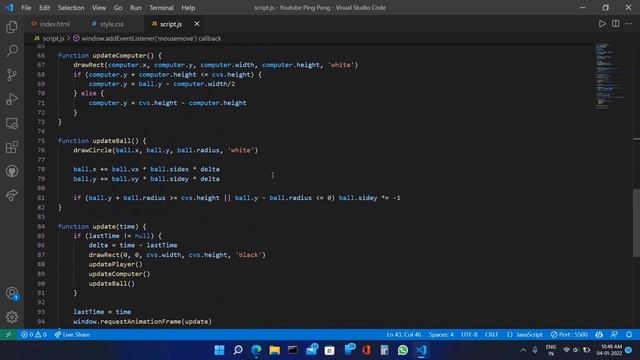Open File Explorer from taskbar

(x=274, y=350)
